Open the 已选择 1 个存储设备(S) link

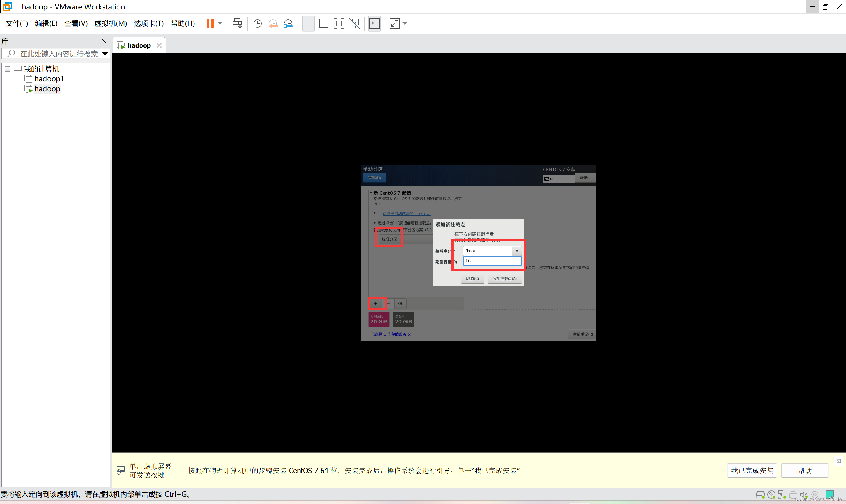point(391,334)
